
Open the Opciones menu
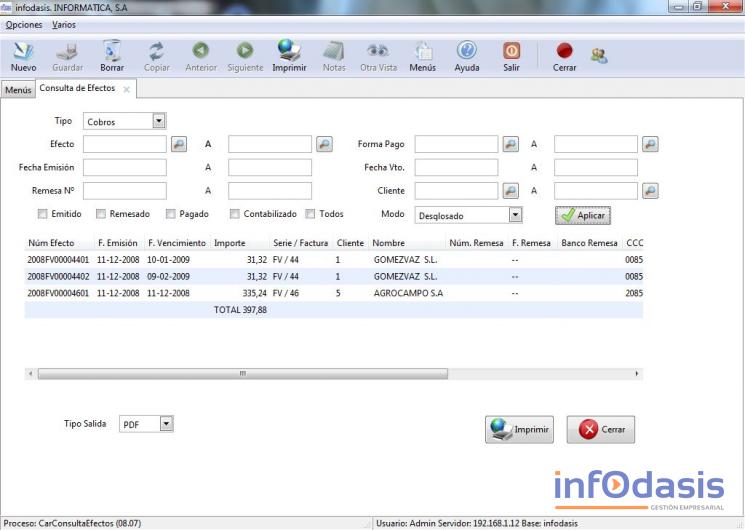click(24, 24)
